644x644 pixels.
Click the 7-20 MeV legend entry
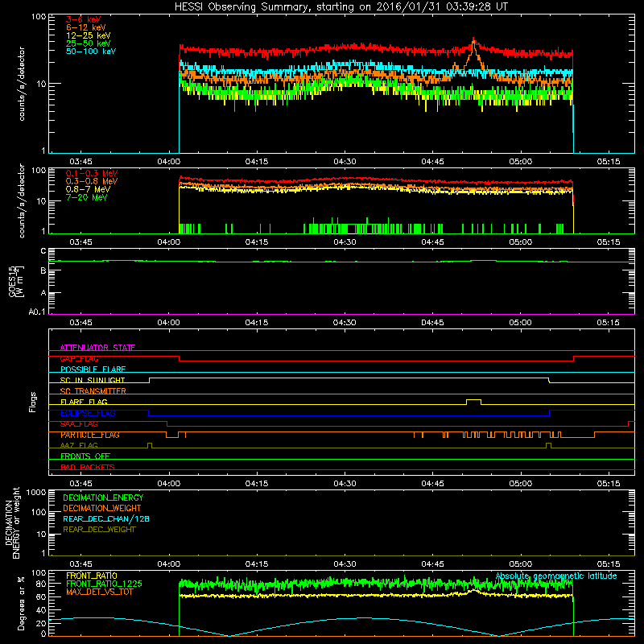click(x=86, y=197)
